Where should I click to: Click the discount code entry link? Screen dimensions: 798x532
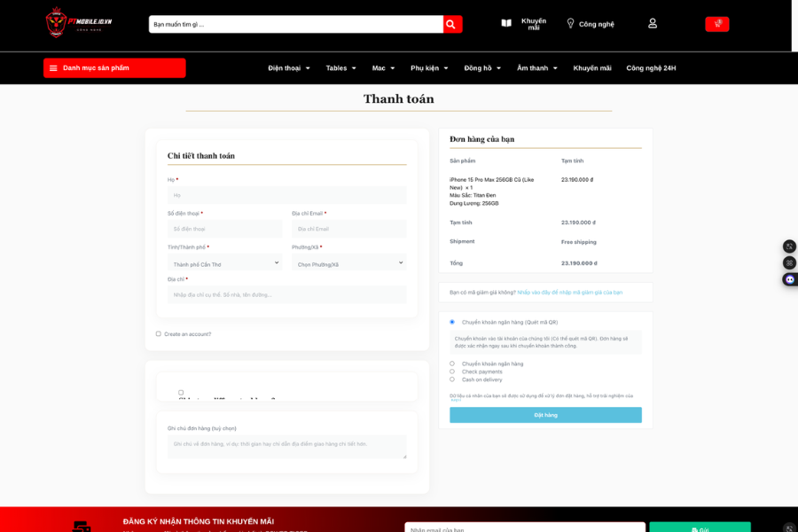[569, 293]
